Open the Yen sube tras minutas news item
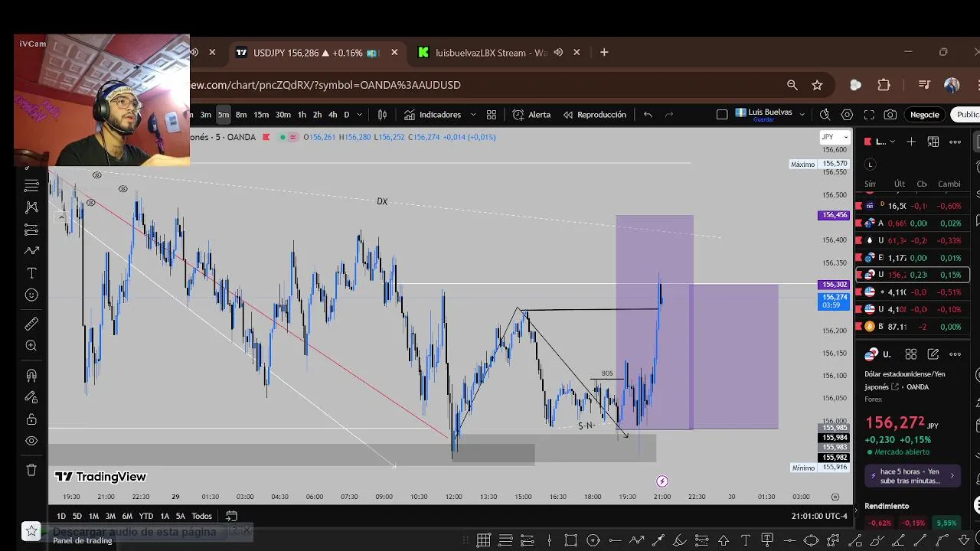 click(911, 476)
